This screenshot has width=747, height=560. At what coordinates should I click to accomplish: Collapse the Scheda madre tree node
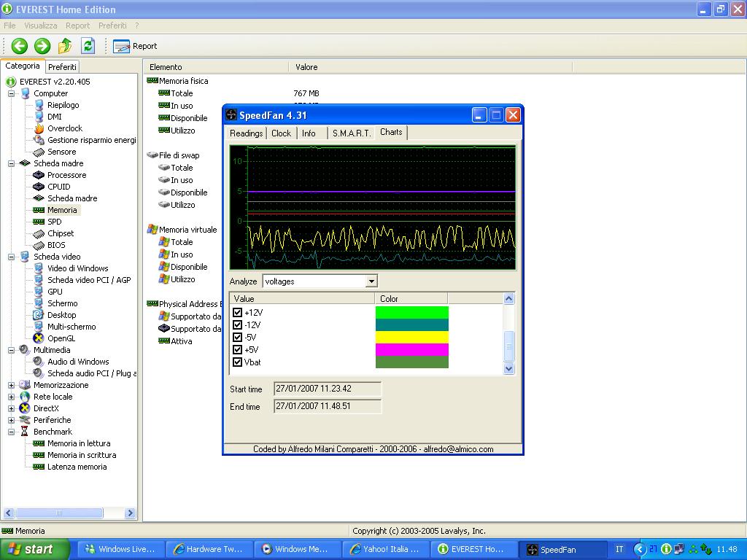[11, 163]
